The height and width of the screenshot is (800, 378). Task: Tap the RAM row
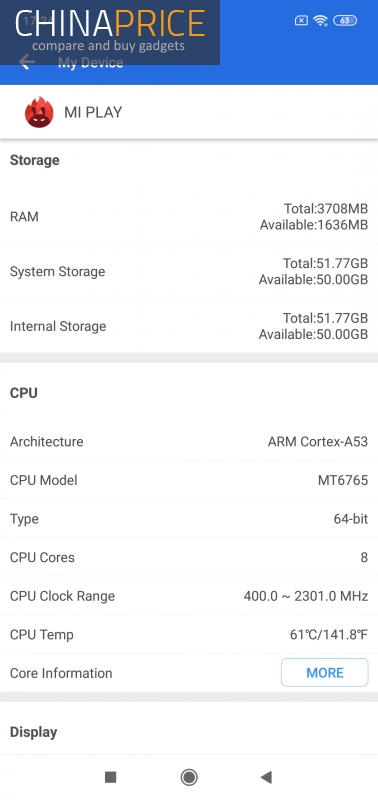coord(189,216)
